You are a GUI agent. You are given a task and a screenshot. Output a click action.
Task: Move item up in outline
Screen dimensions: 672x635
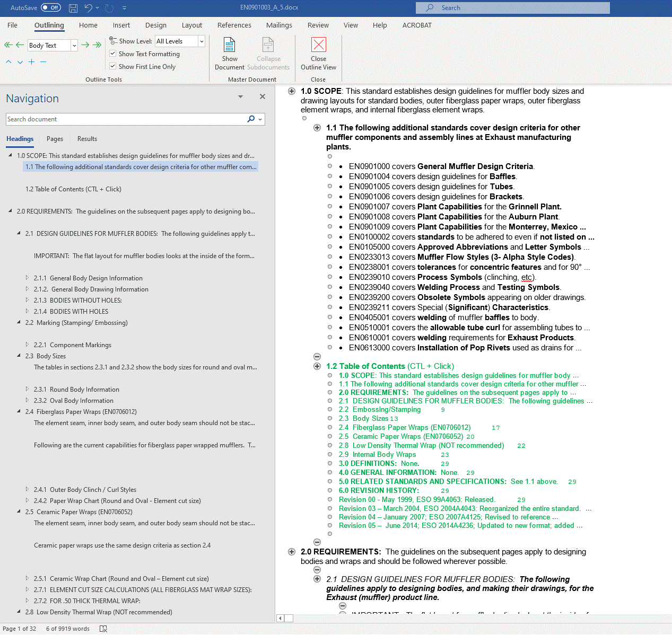pyautogui.click(x=8, y=62)
